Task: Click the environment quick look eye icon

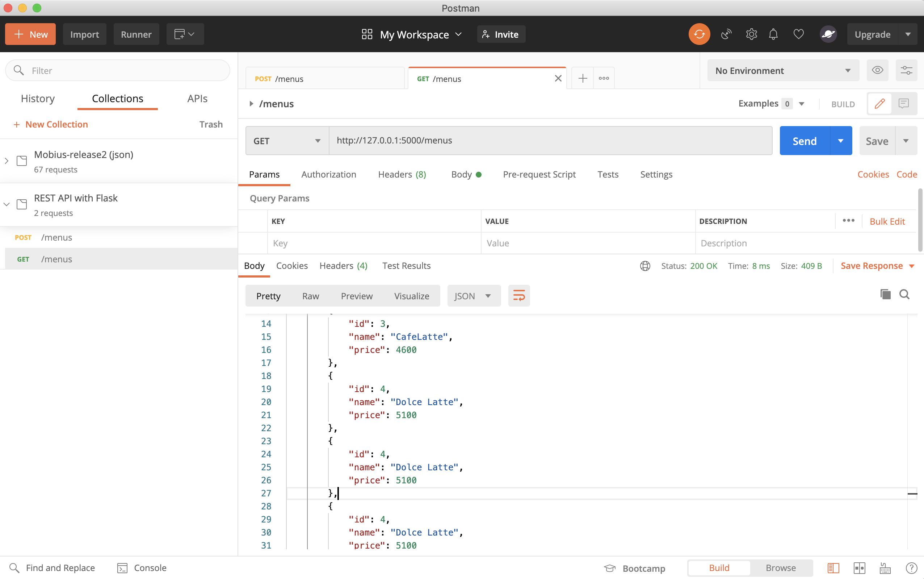Action: click(x=877, y=70)
